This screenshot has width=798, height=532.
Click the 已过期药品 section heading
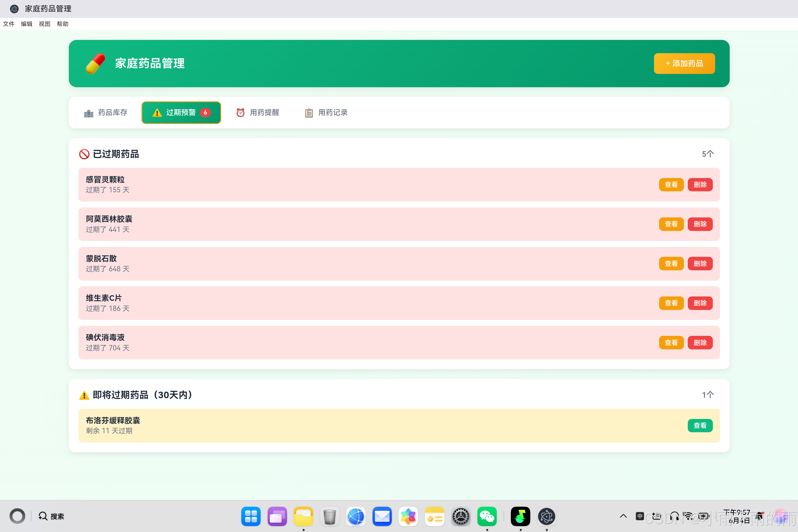point(116,154)
